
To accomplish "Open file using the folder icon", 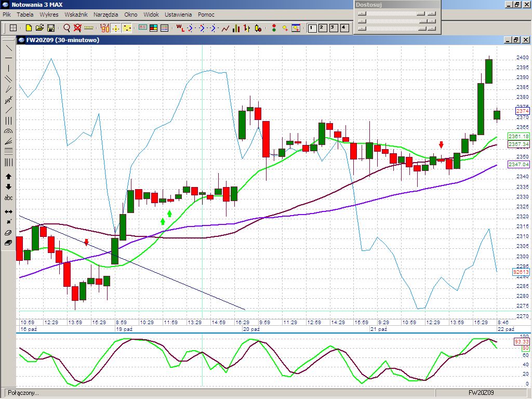I will (39, 28).
